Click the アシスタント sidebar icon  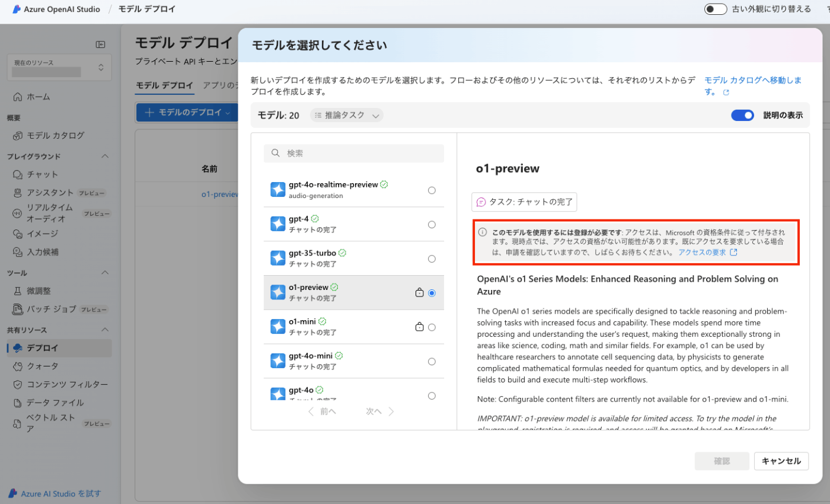pos(17,193)
